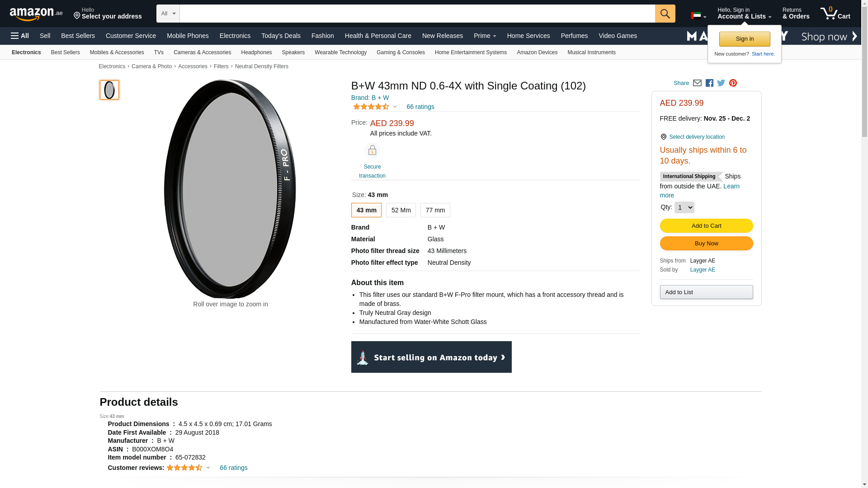Image resolution: width=868 pixels, height=488 pixels.
Task: Click the Amazon.ae logo
Action: (x=36, y=14)
